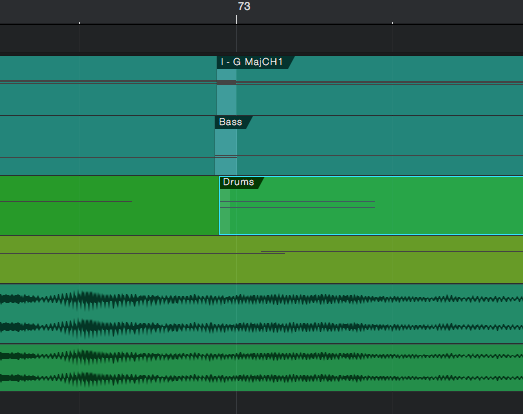This screenshot has height=414, width=523.
Task: Click the empty dark area below the tracks
Action: tap(262, 403)
